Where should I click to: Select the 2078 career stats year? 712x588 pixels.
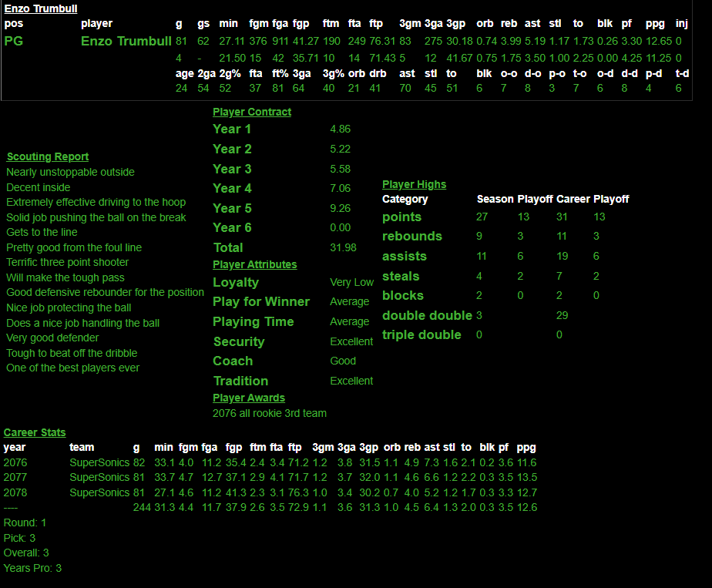[15, 492]
